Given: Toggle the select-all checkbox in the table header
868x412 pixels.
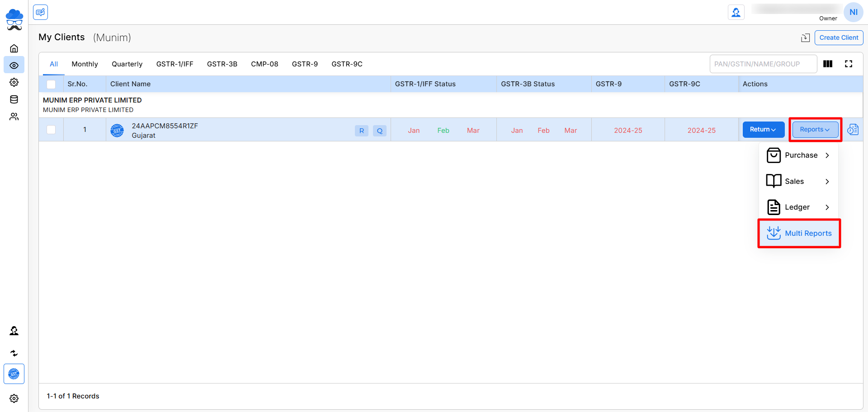Looking at the screenshot, I should pyautogui.click(x=51, y=84).
